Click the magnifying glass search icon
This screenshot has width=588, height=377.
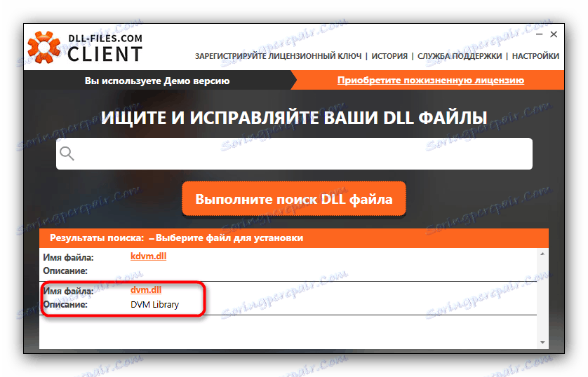pos(67,153)
